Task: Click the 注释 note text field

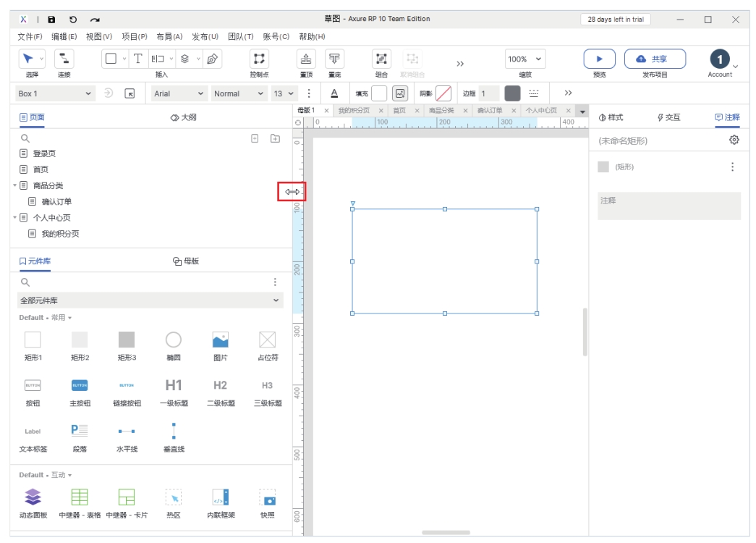Action: (x=668, y=206)
